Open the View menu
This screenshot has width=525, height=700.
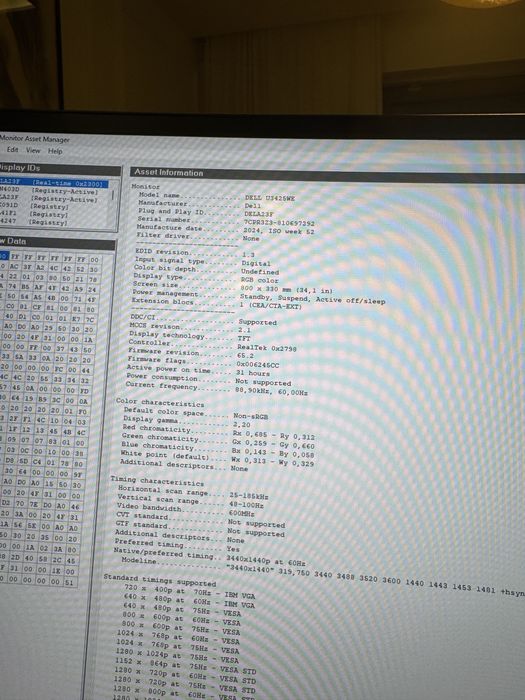coord(33,150)
